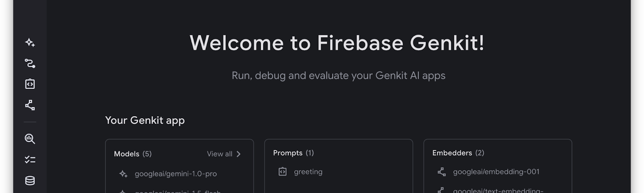Screen dimensions: 644x193
Task: Click View all in Models card
Action: tap(219, 154)
